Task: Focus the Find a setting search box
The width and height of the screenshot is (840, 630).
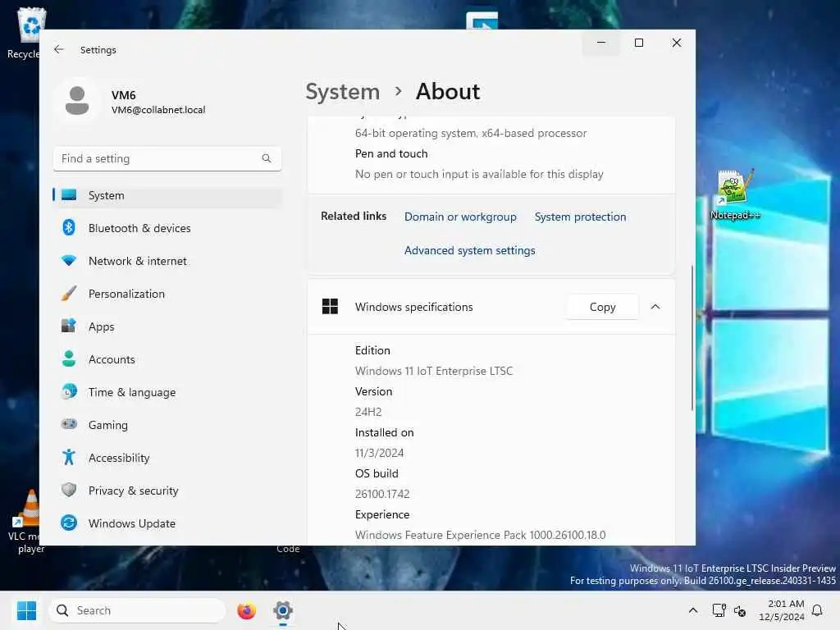Action: coord(167,158)
